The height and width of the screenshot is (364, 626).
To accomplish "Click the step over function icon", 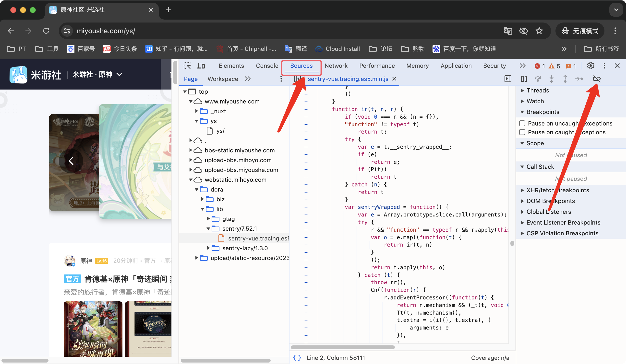I will [538, 79].
